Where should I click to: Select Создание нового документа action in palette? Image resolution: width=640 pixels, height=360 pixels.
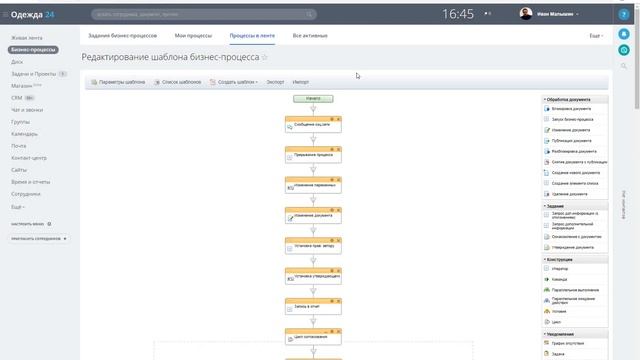[x=575, y=173]
